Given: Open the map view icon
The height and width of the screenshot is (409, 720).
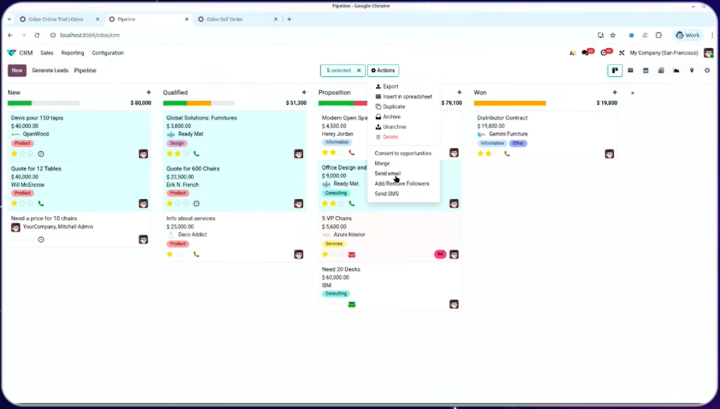Looking at the screenshot, I should 692,71.
